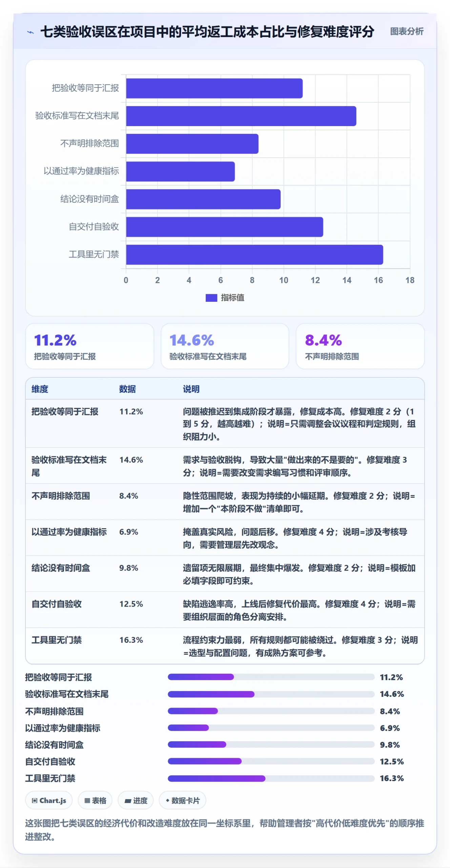Click the 说明 column header
The image size is (450, 868).
click(x=191, y=389)
